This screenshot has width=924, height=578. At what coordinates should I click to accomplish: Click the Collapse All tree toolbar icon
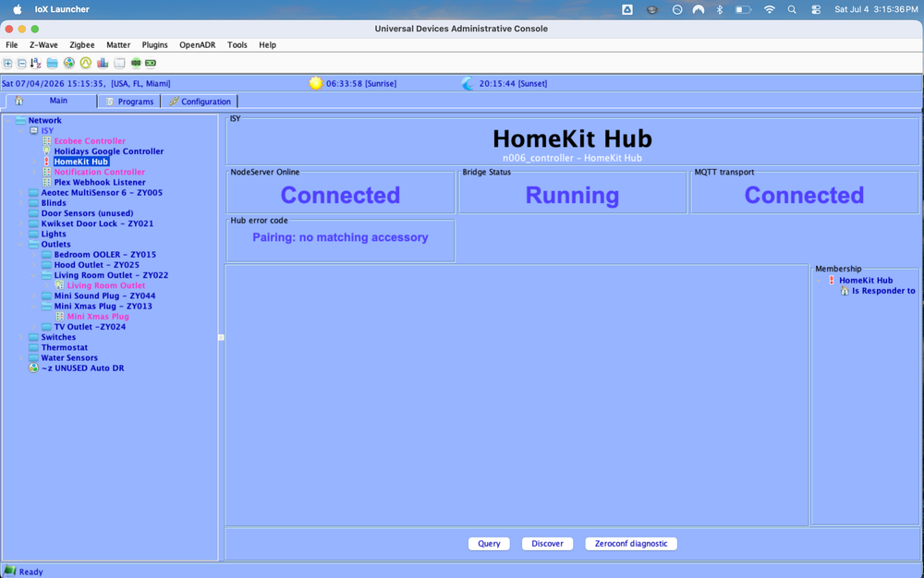pyautogui.click(x=21, y=63)
